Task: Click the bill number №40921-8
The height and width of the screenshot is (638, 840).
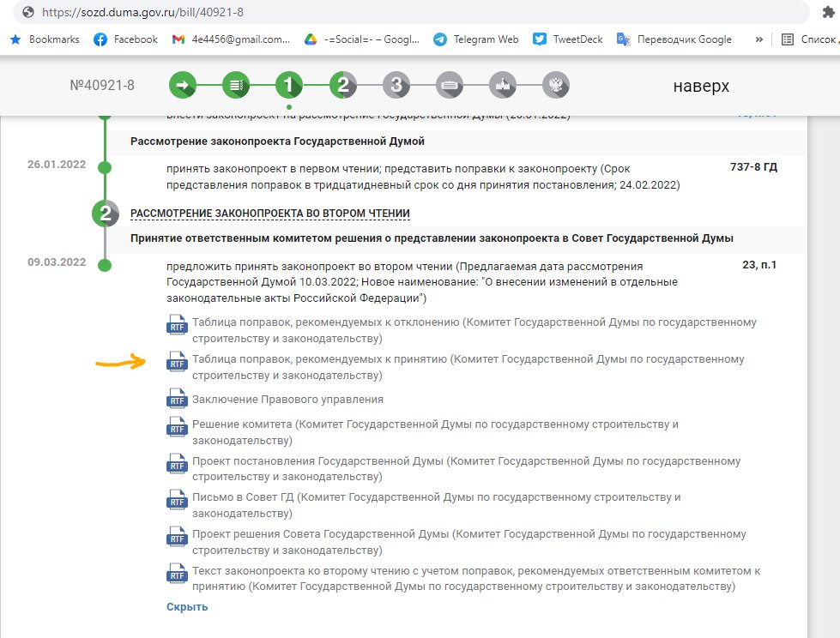Action: pyautogui.click(x=102, y=85)
